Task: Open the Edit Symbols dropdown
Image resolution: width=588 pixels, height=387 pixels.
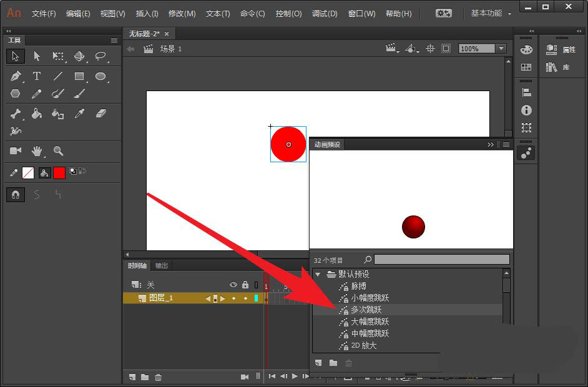Action: [412, 49]
